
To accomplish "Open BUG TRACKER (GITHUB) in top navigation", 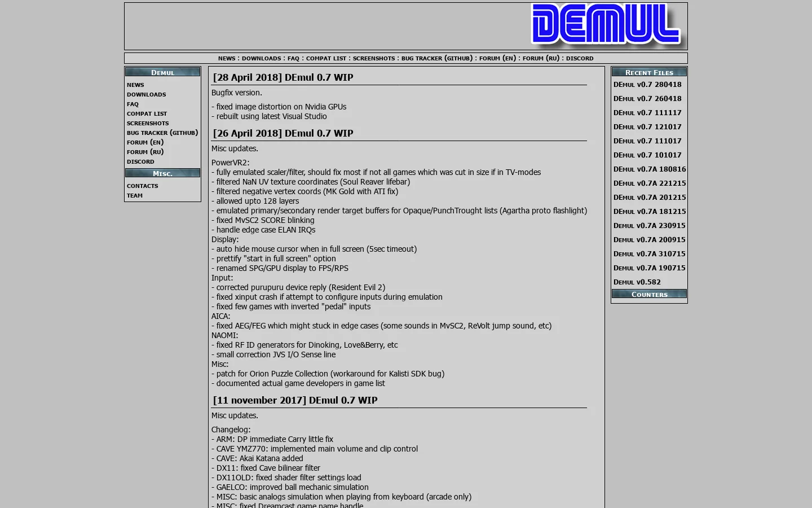I will tap(437, 58).
